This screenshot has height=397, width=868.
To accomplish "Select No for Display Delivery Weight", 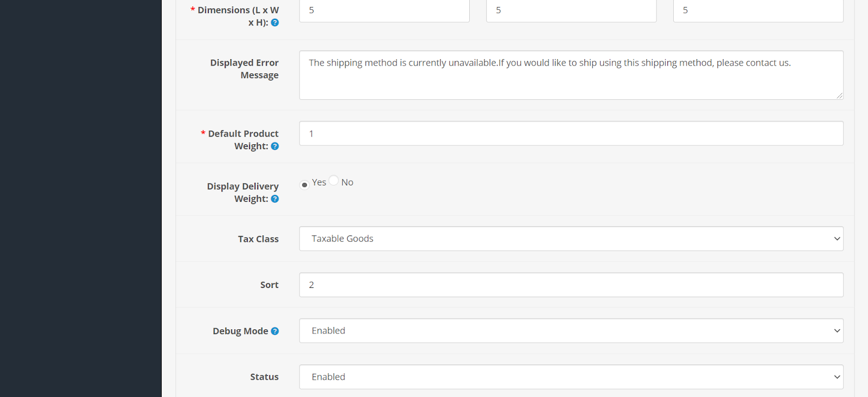I will 334,180.
